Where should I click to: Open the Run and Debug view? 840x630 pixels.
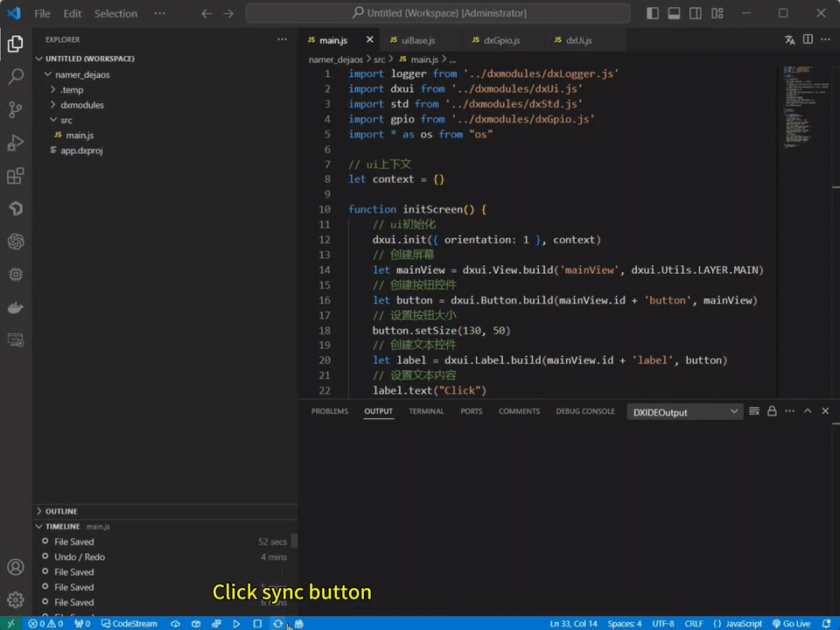[x=16, y=143]
